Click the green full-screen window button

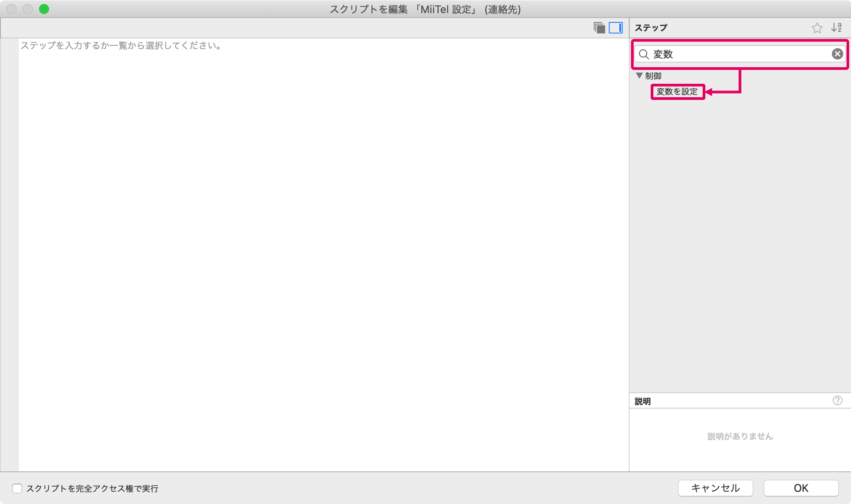(44, 9)
